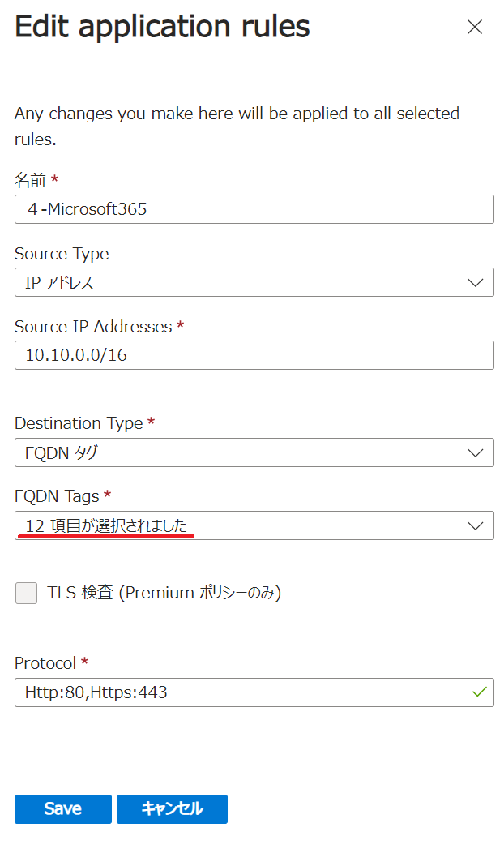Click the Edit application rules heading
The width and height of the screenshot is (504, 849).
162,27
